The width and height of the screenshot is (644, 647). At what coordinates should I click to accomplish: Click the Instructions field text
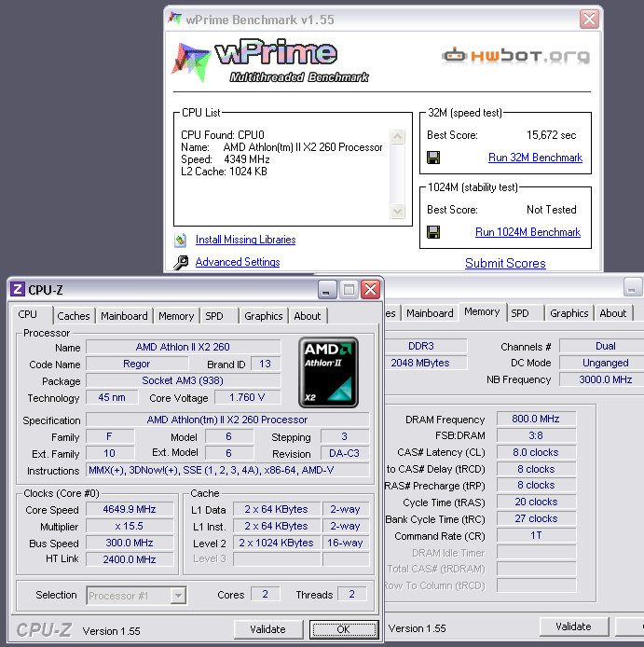pos(227,471)
